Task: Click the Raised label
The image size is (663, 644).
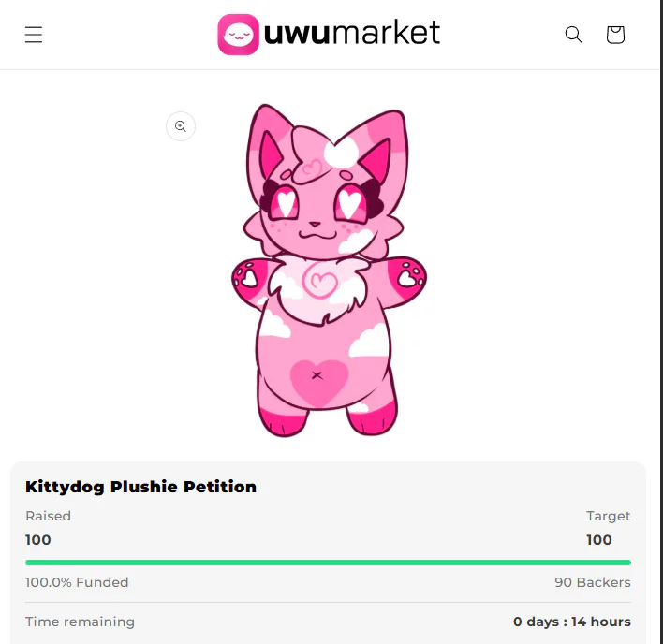Action: 48,516
